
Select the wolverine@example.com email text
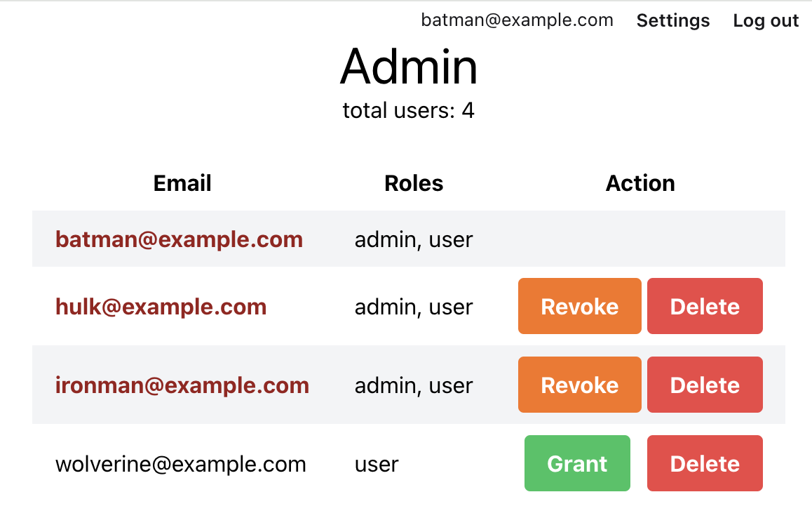click(181, 464)
